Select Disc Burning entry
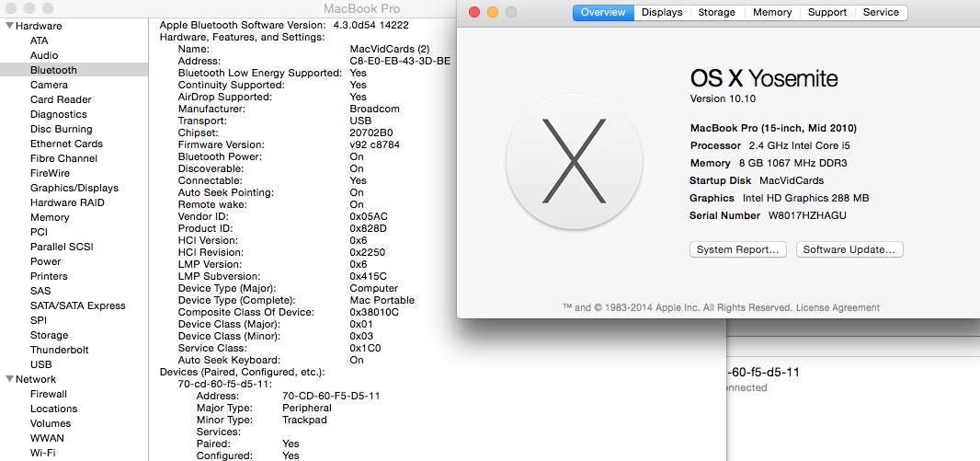 pos(62,129)
